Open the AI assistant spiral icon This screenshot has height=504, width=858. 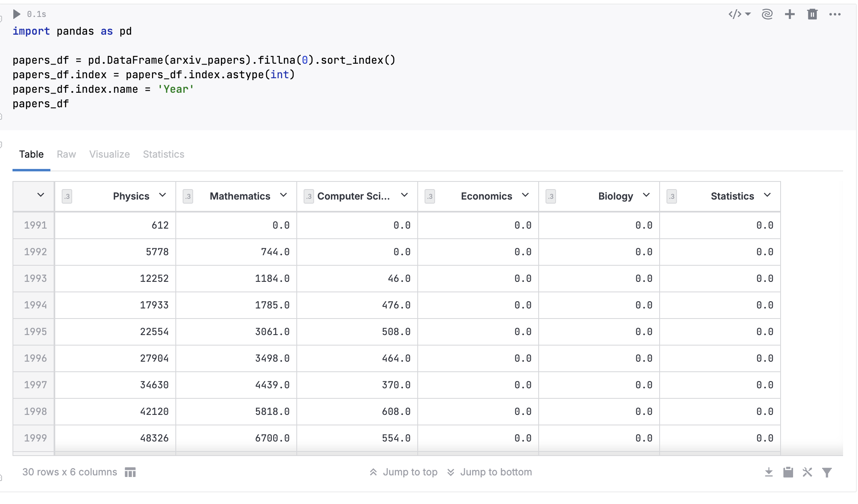click(767, 14)
